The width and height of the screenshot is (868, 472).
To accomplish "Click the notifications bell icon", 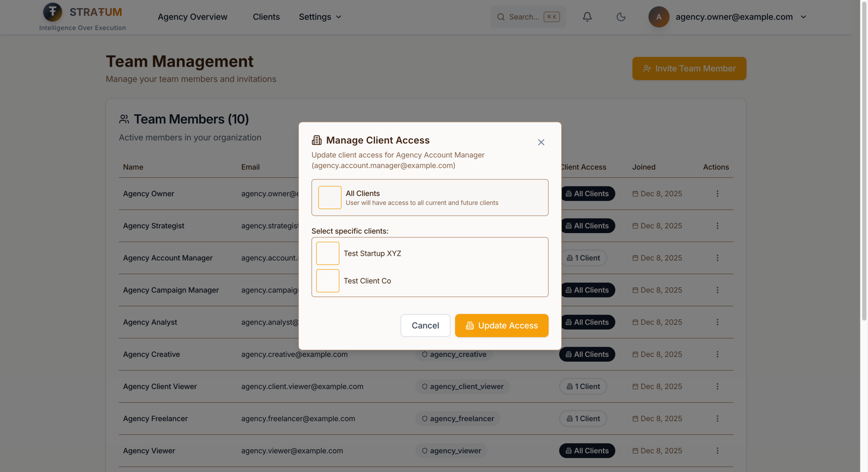I will point(587,17).
